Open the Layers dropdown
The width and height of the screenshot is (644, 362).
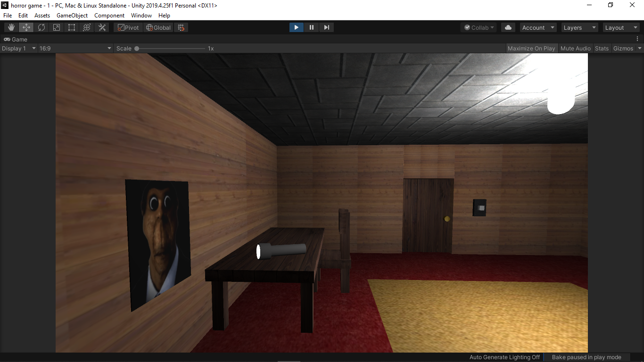(x=580, y=27)
